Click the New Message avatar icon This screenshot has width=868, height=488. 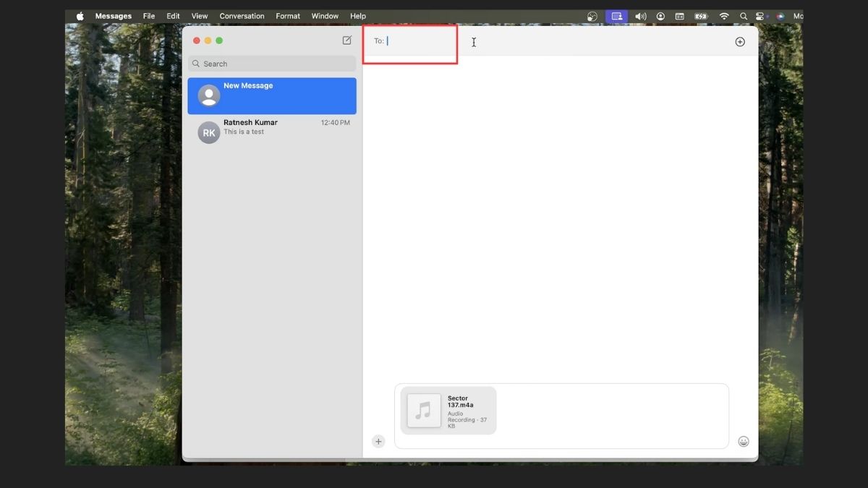pyautogui.click(x=209, y=95)
